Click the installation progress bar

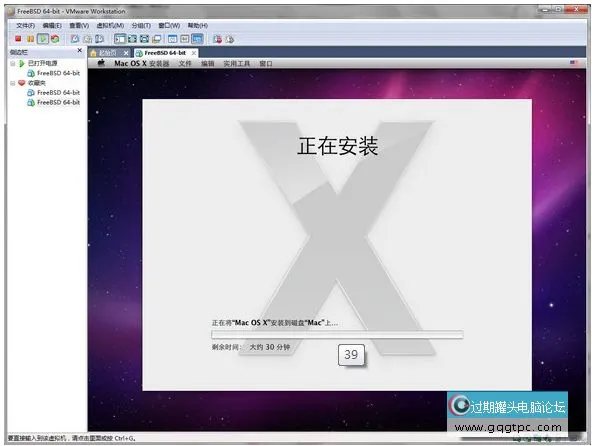click(337, 334)
